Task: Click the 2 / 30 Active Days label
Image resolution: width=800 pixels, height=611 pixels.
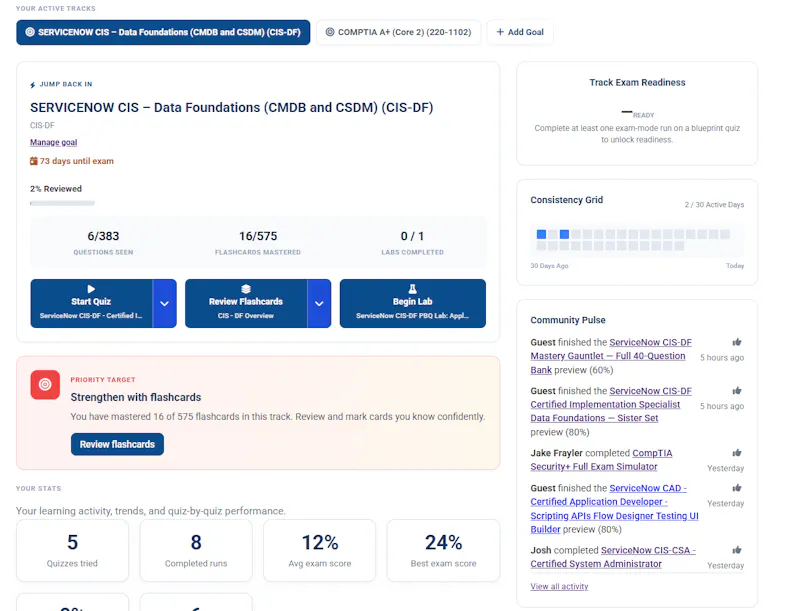Action: [714, 205]
